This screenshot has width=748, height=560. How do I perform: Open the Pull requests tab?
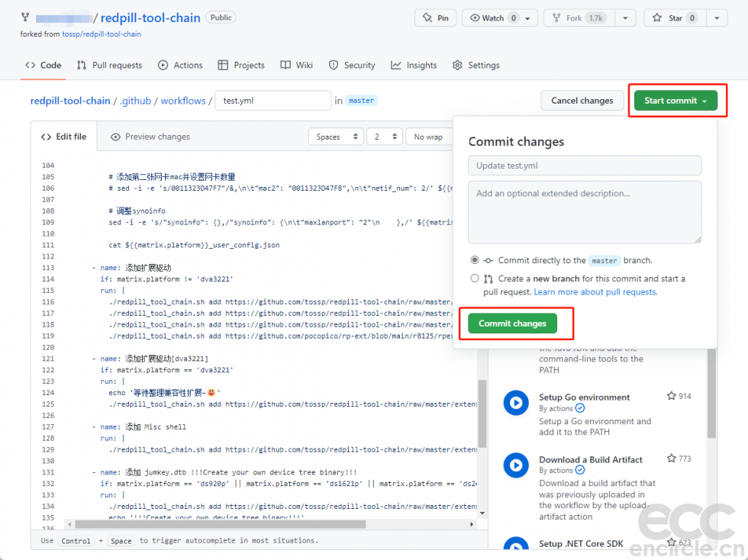[x=110, y=65]
